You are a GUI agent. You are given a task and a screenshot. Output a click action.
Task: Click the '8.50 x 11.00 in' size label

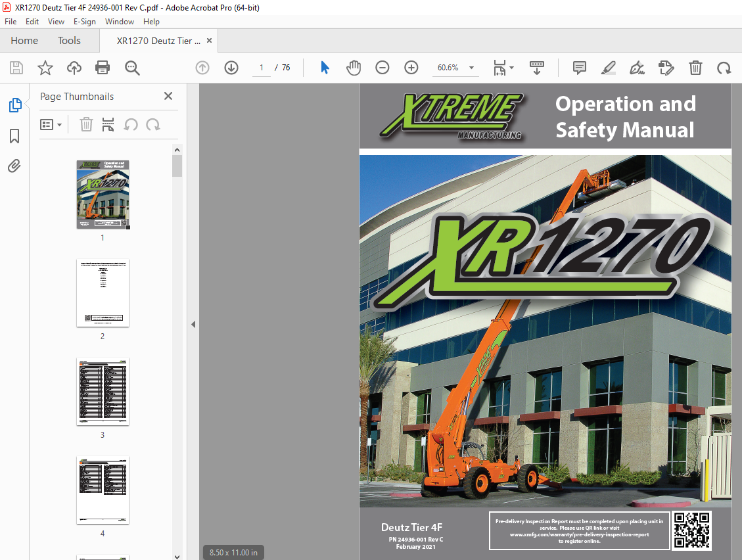click(x=234, y=552)
